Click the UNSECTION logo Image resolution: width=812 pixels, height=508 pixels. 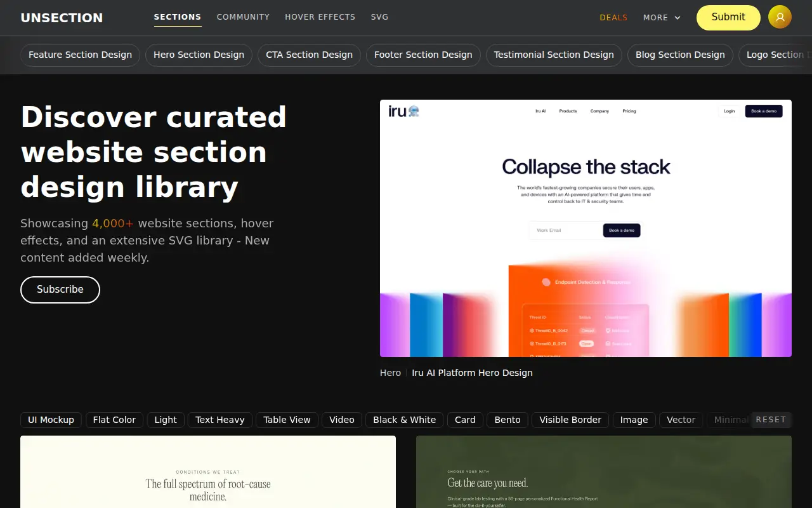62,18
